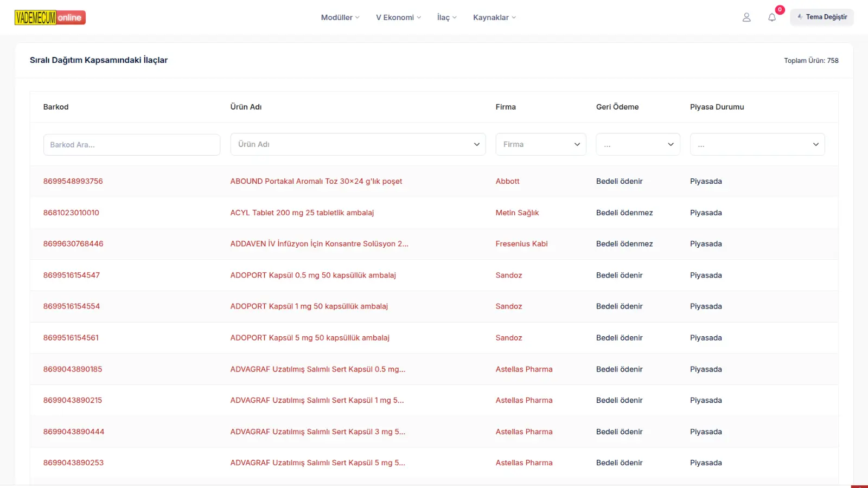Open the user account profile icon
This screenshot has width=868, height=488.
coord(746,17)
